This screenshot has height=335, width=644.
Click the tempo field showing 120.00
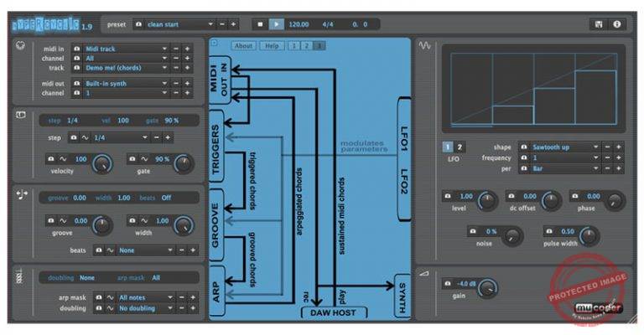(299, 24)
